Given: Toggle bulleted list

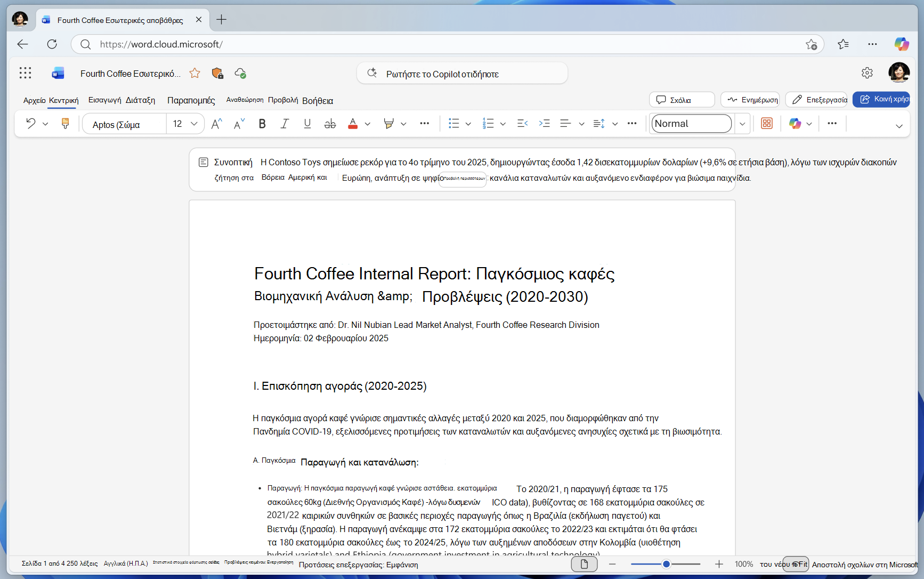Looking at the screenshot, I should click(x=454, y=124).
